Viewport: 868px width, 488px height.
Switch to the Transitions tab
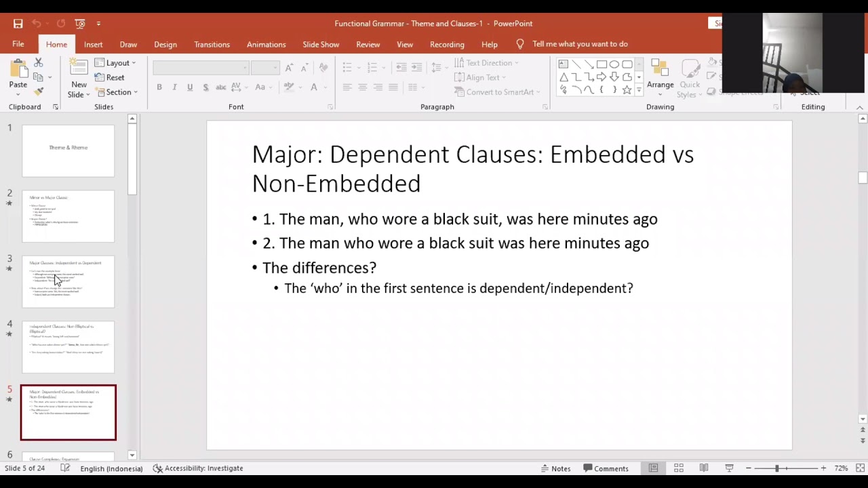click(212, 44)
